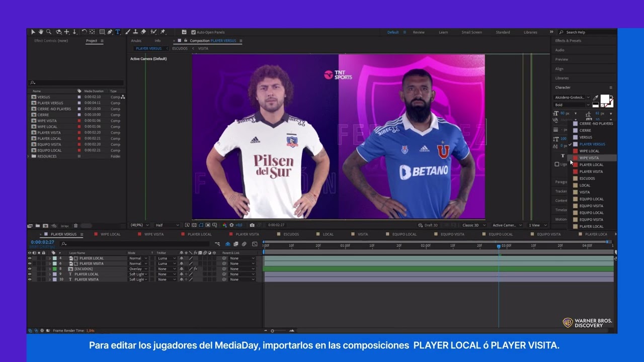
Task: Open the Small Screen workspace
Action: click(x=471, y=32)
